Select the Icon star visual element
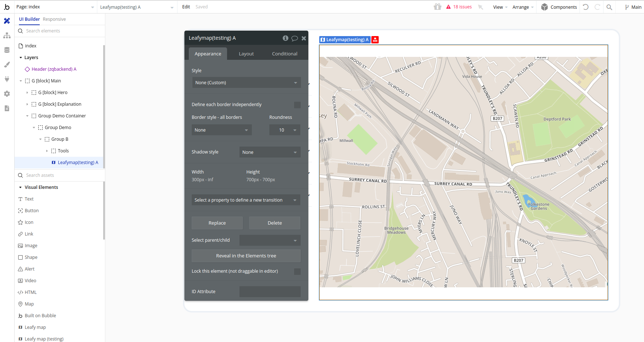The image size is (644, 342). point(20,222)
